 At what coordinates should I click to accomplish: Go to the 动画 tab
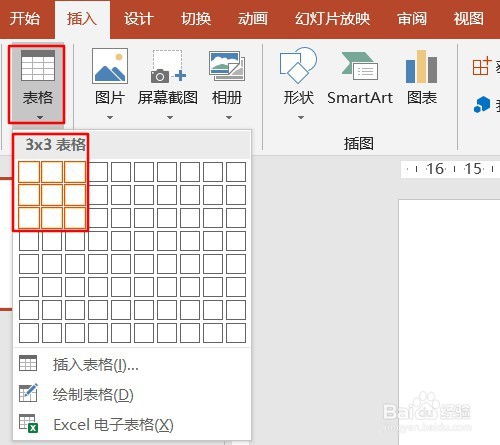pyautogui.click(x=253, y=18)
